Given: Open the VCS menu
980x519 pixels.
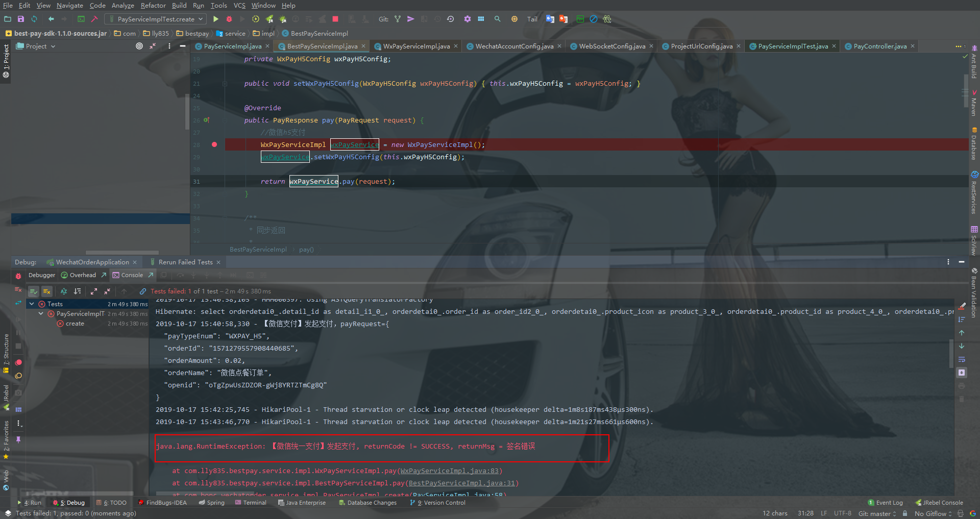Looking at the screenshot, I should [239, 5].
